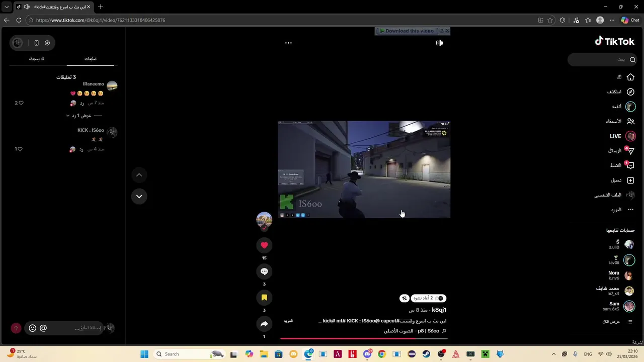Open the share arrow button
Viewport: 644px width, 362px height.
pyautogui.click(x=264, y=324)
